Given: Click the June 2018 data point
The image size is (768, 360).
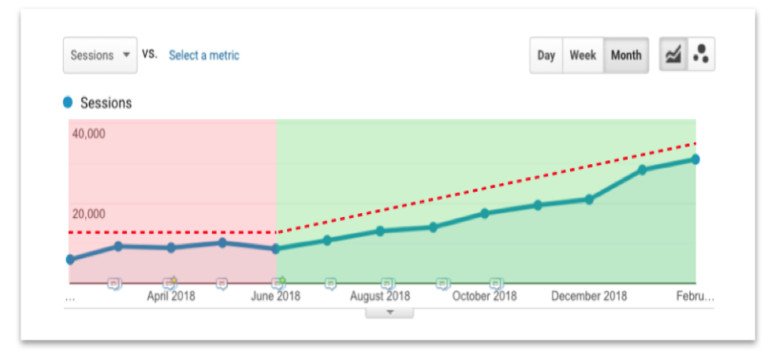Looking at the screenshot, I should coord(276,249).
